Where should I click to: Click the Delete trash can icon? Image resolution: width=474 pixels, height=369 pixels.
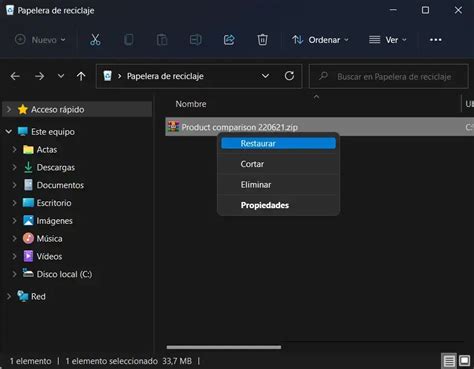pos(262,40)
